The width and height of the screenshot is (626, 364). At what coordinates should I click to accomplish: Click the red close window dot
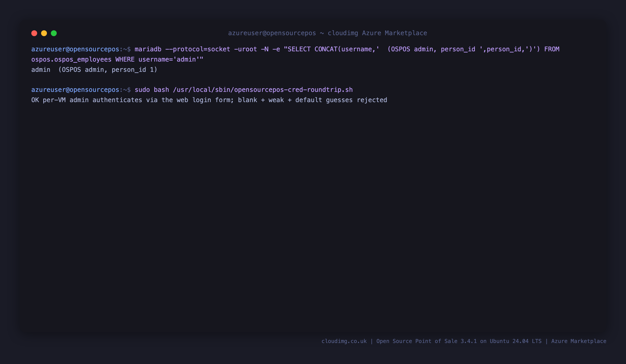[34, 33]
